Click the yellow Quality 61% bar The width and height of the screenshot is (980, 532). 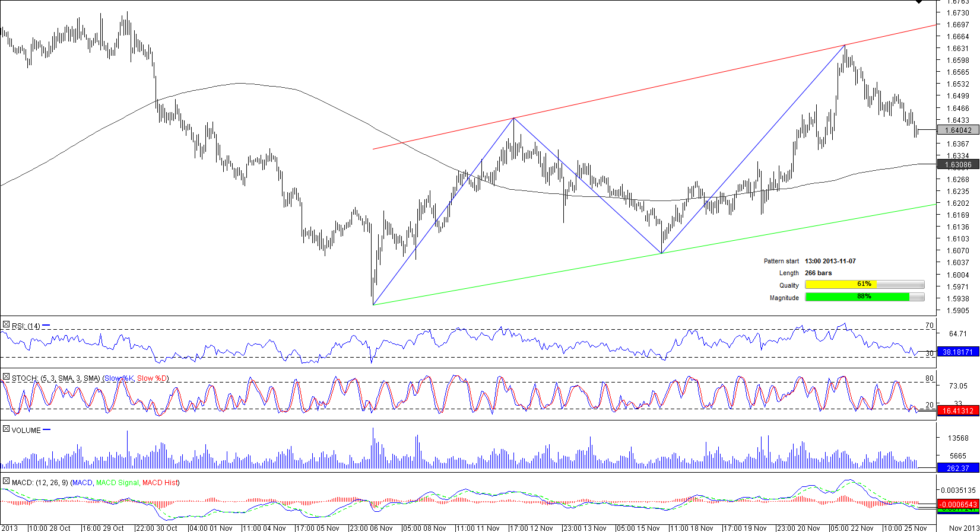pos(864,285)
